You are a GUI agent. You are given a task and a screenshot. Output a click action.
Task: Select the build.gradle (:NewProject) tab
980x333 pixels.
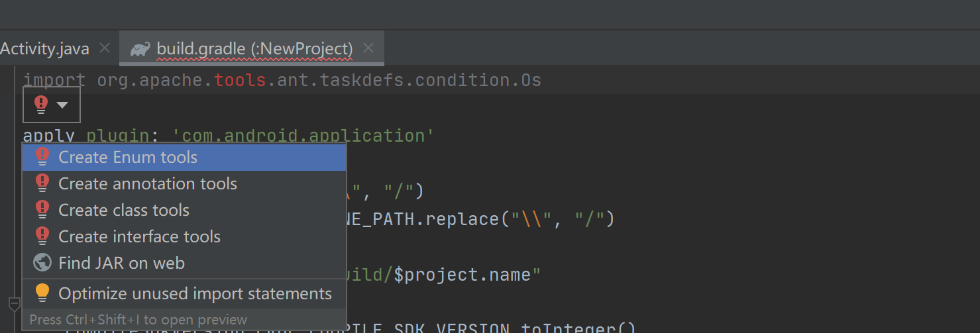pyautogui.click(x=254, y=49)
